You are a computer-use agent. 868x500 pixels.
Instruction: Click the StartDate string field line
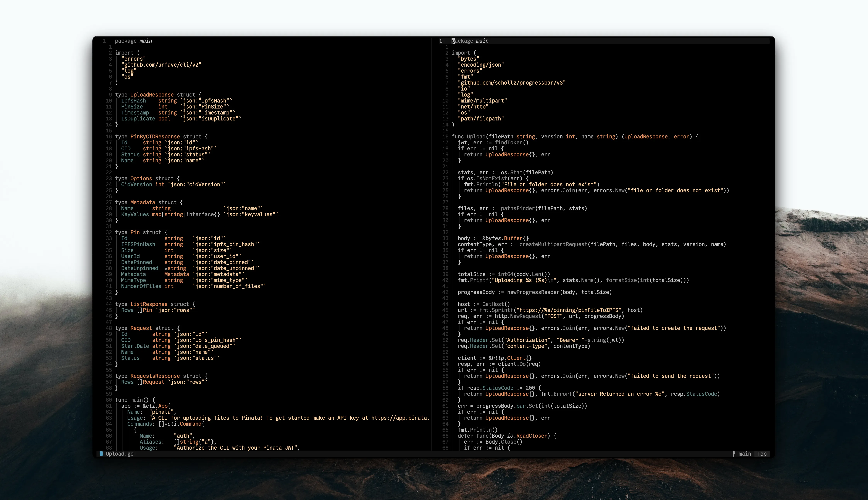[178, 346]
